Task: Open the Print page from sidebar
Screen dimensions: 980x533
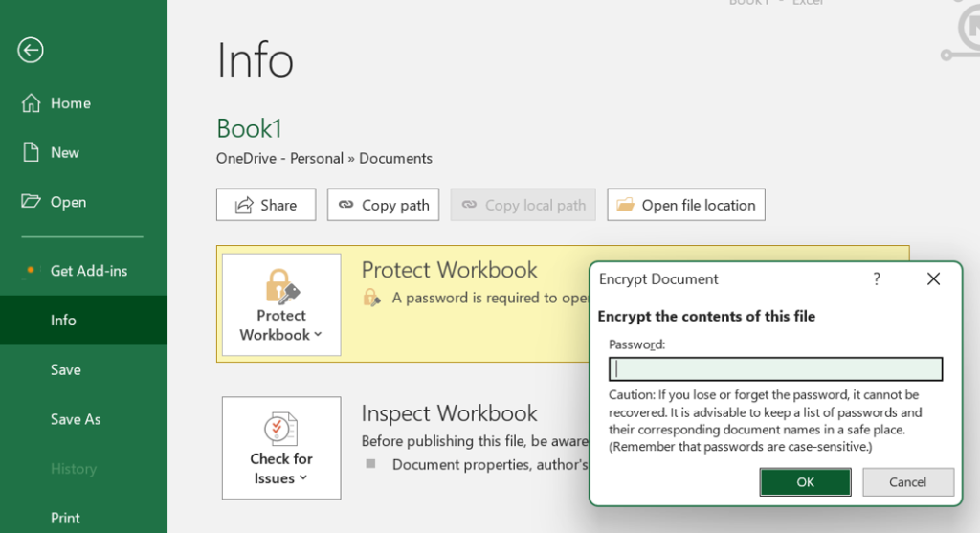Action: (x=65, y=518)
